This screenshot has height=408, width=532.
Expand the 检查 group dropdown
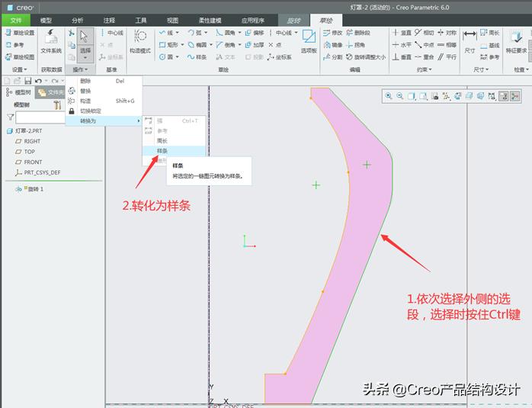point(521,69)
